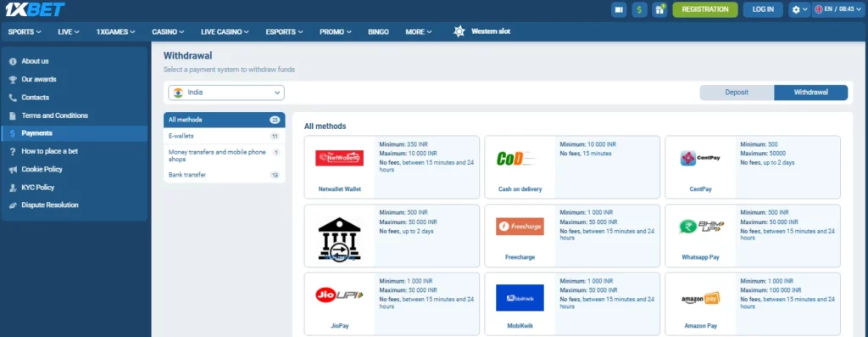Click the green REGISTRATION button
868x337 pixels.
pos(705,9)
